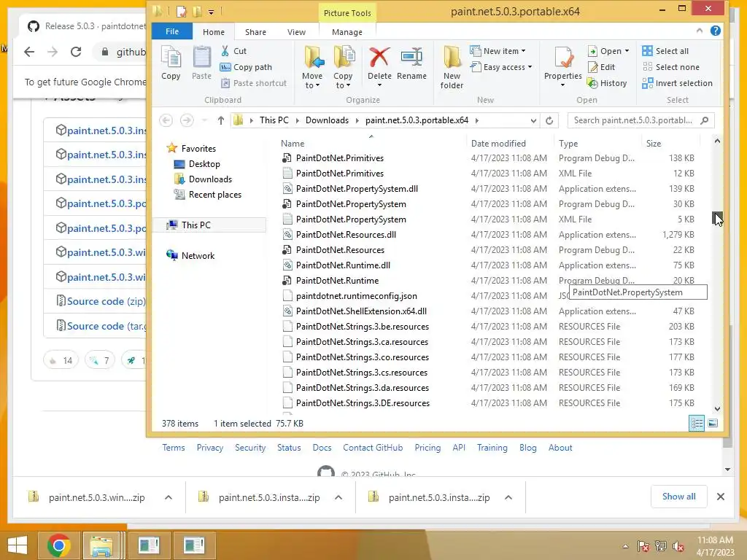Open Recent locations dropdown arrow
The height and width of the screenshot is (560, 747).
204,120
